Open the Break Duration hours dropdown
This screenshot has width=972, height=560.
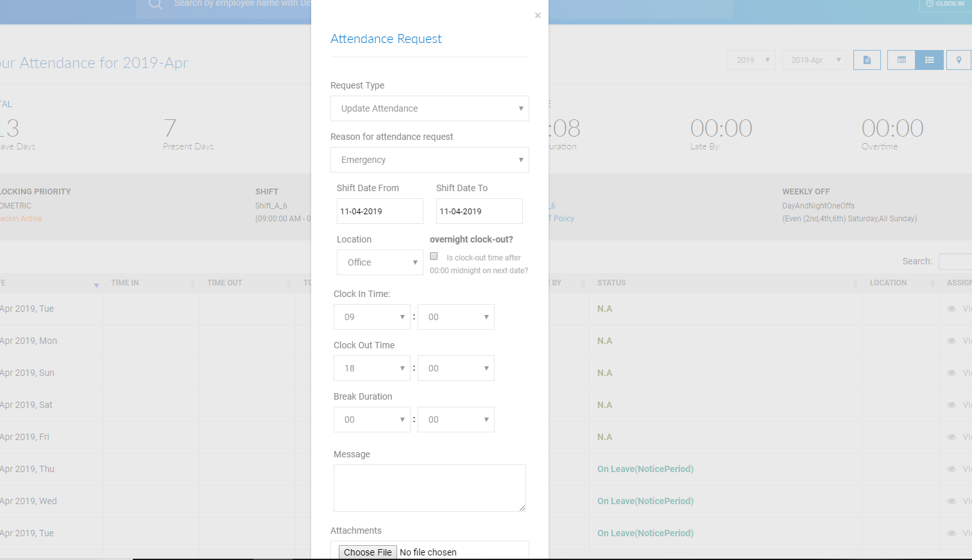tap(372, 420)
